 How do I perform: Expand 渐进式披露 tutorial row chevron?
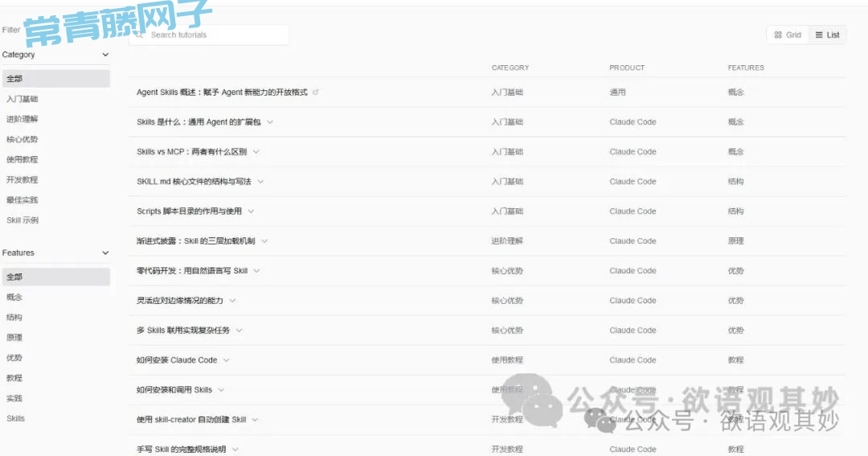pyautogui.click(x=264, y=241)
